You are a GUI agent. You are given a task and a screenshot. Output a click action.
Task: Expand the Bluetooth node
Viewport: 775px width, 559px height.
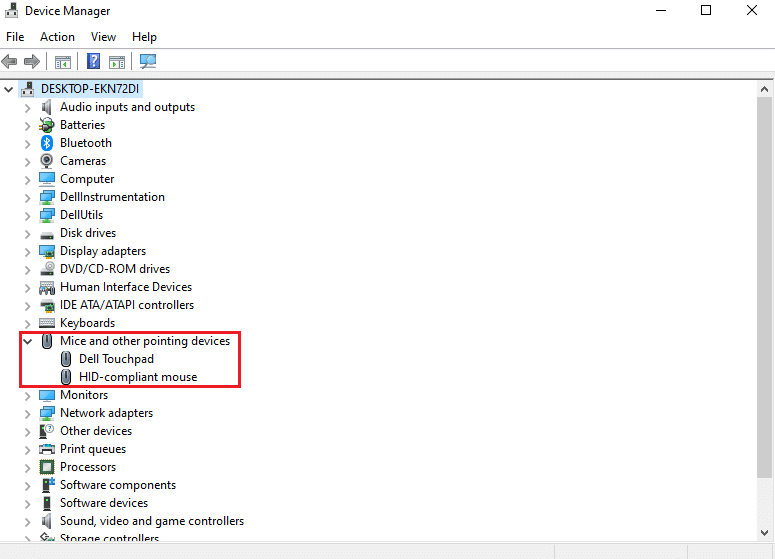point(28,144)
